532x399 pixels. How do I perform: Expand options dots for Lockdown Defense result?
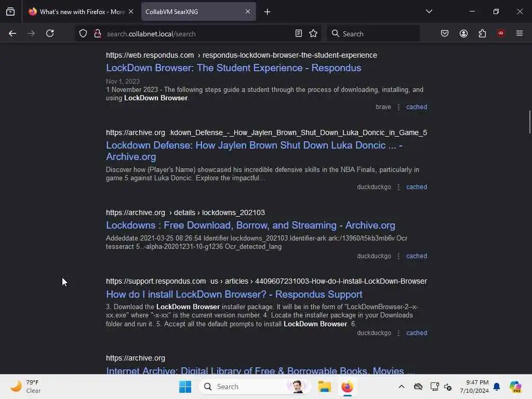coord(398,187)
